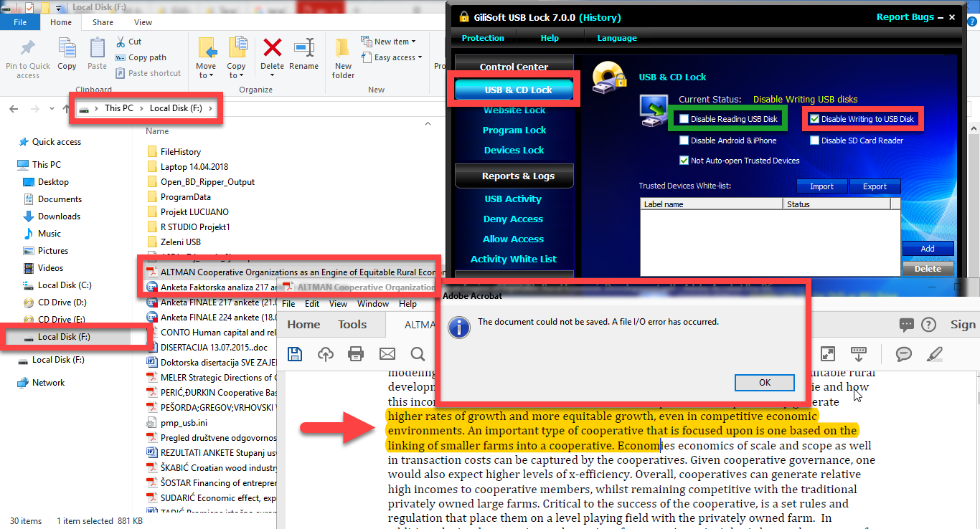Toggle Disable Android & iPhone checkbox
980x529 pixels.
coord(684,140)
